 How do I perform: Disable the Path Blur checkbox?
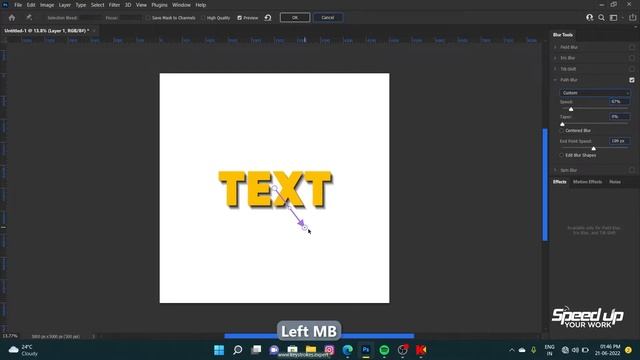coord(632,80)
